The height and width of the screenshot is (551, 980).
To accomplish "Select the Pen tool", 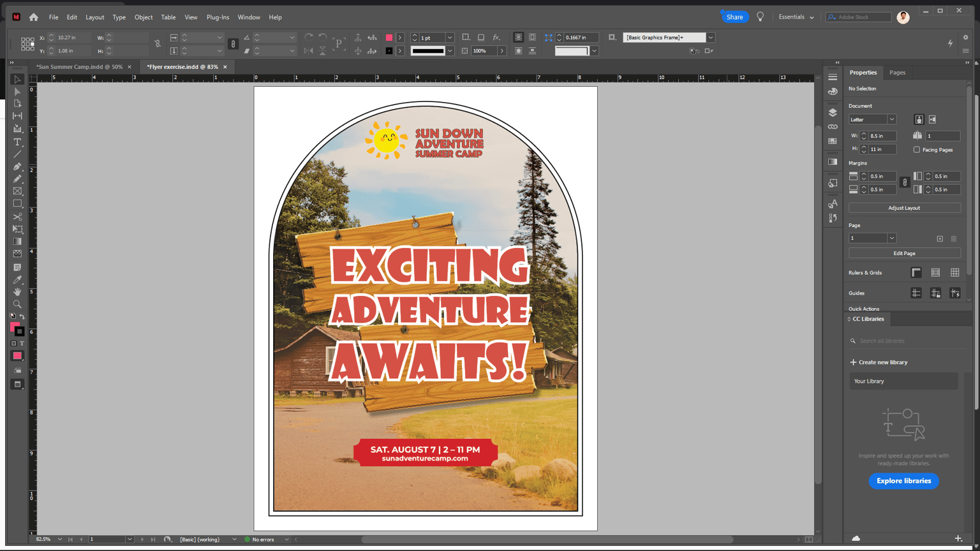I will click(17, 167).
